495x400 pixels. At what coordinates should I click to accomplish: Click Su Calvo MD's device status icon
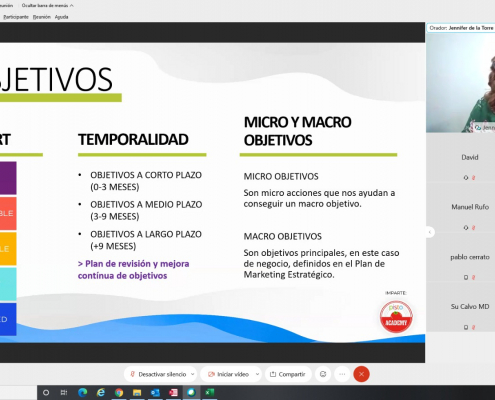click(x=466, y=327)
